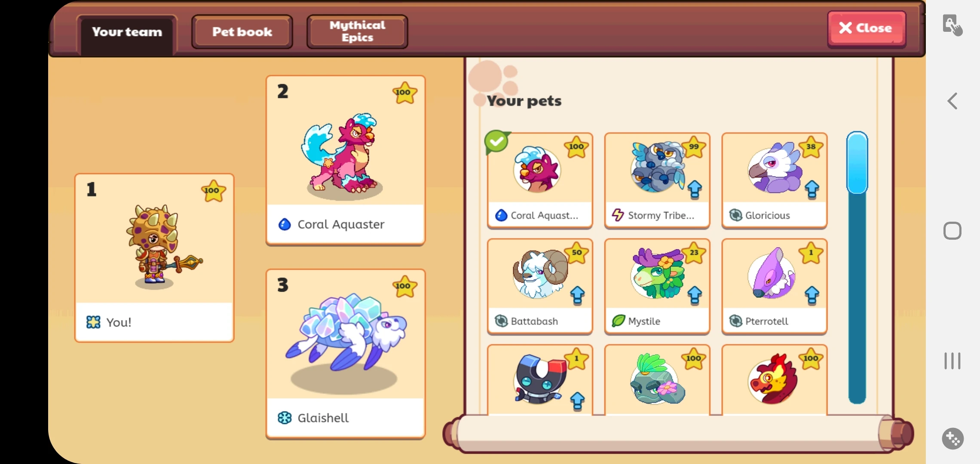
Task: Click Gloricious upgrade arrow icon
Action: [812, 189]
